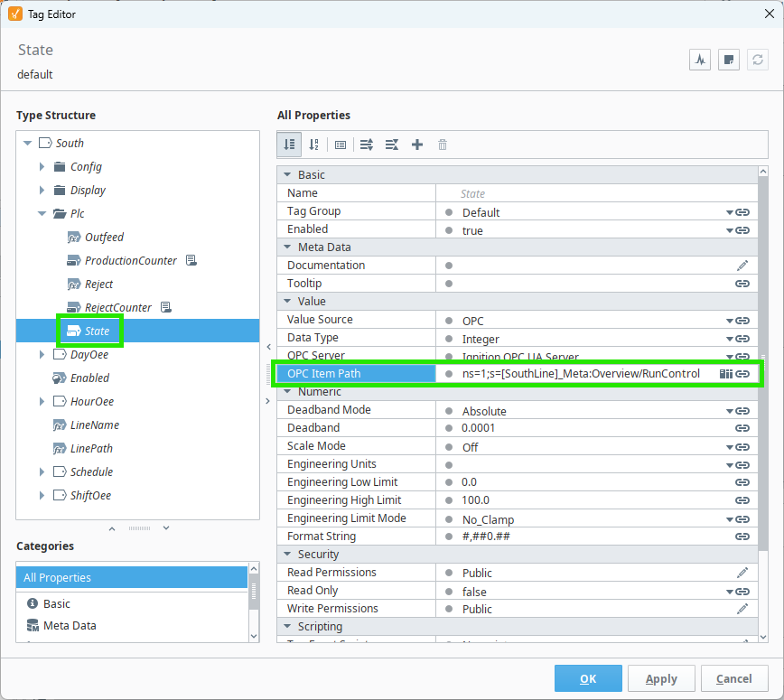Click the alphabetical sort icon
784x700 pixels.
tap(314, 145)
